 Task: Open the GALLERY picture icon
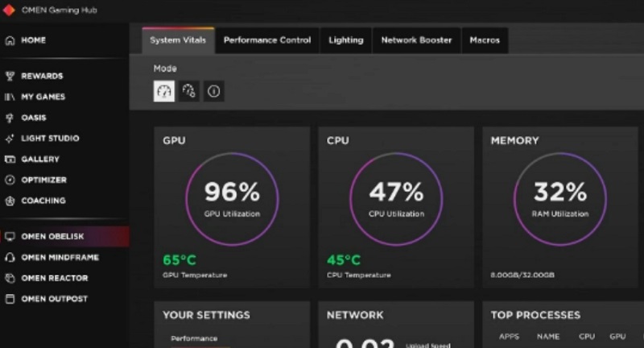pyautogui.click(x=10, y=159)
